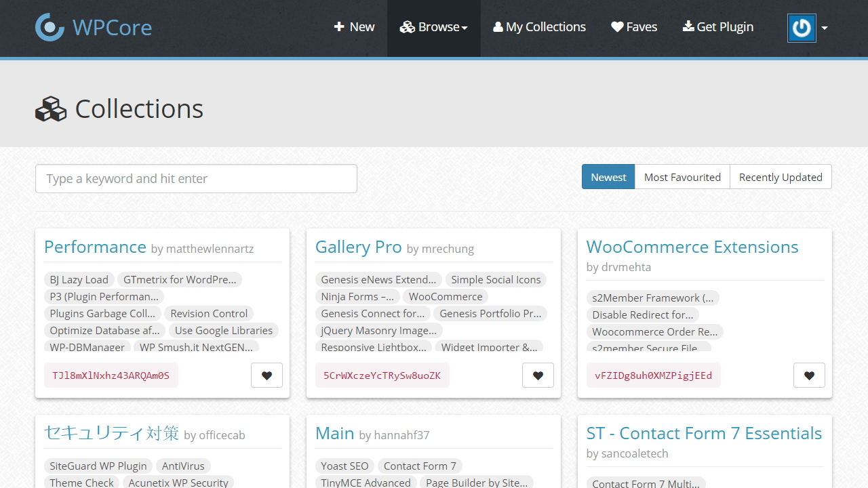The width and height of the screenshot is (868, 488).
Task: Click author name mrechung
Action: (448, 249)
